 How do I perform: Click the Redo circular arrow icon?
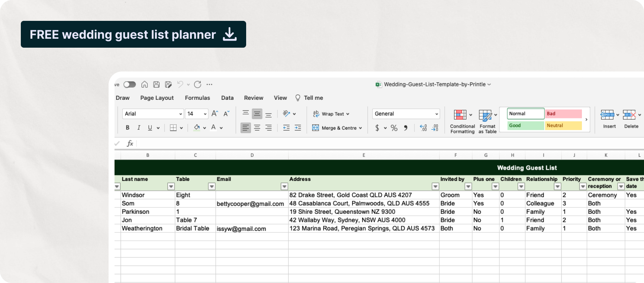pos(198,85)
